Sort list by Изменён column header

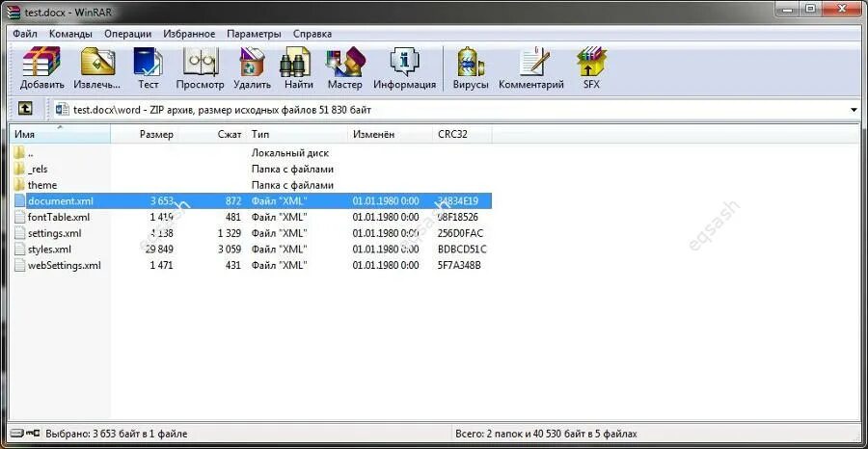click(x=391, y=134)
